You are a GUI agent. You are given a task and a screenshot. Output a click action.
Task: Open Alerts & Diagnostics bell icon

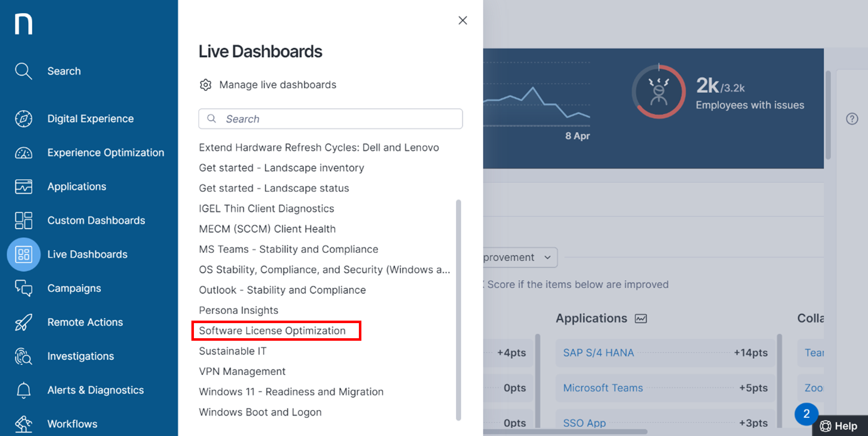coord(24,390)
